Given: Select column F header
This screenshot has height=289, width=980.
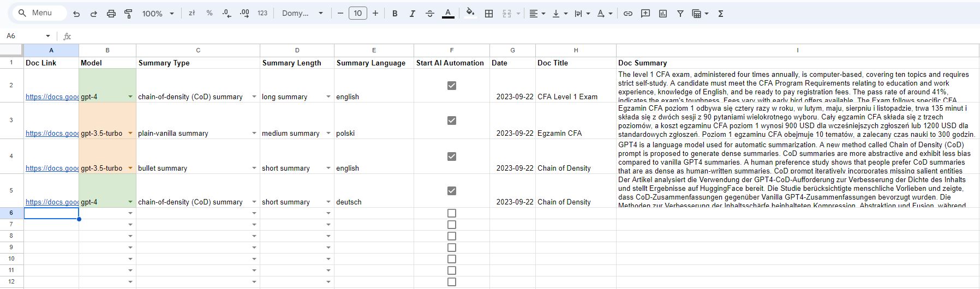Looking at the screenshot, I should 452,50.
